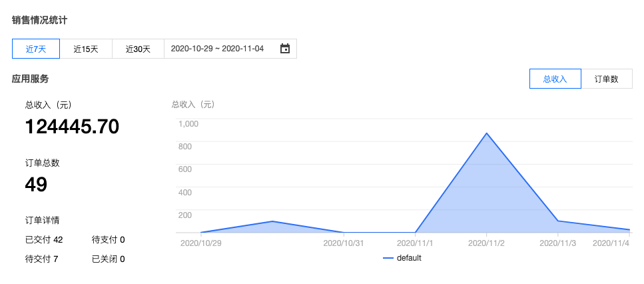Click the total revenue figure 124445.70
The image size is (644, 284).
point(72,127)
